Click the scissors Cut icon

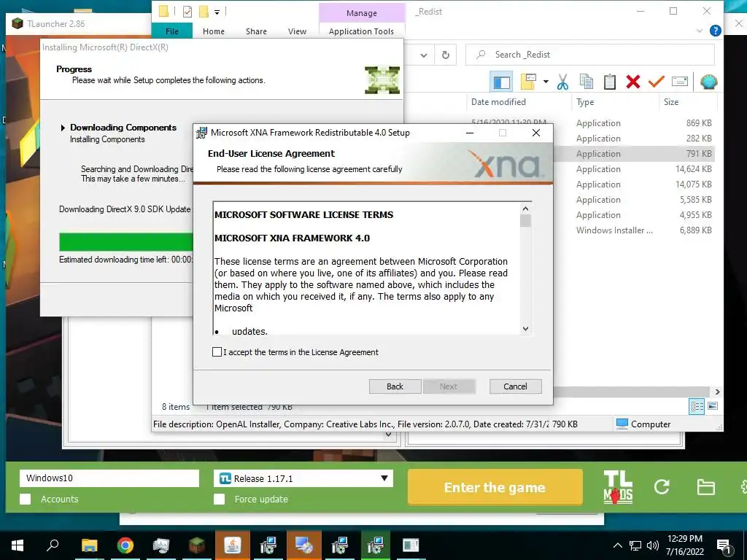click(x=562, y=82)
